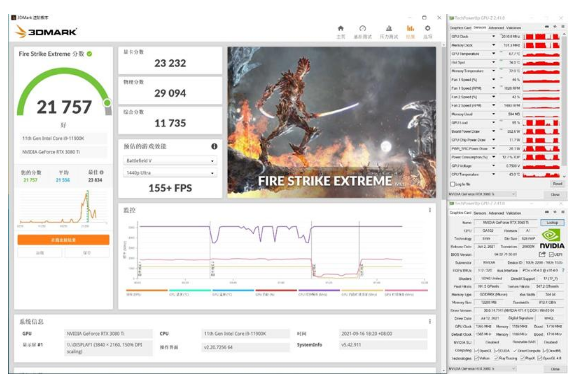Toggle the Ray Tracing technology checkbox
576x381 pixels.
tap(496, 357)
